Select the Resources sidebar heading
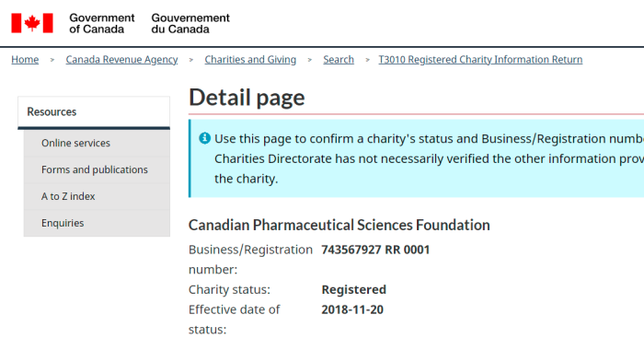The image size is (644, 338). [x=94, y=111]
